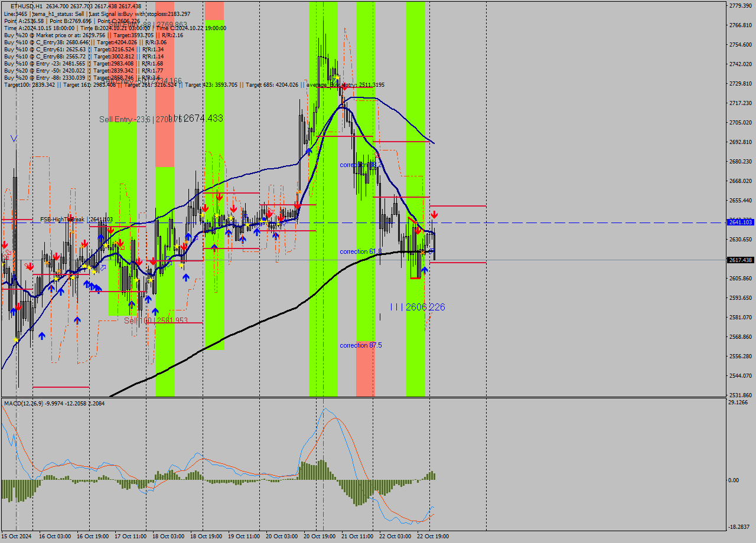Click the 2668.020 price axis label
The height and width of the screenshot is (543, 756).
tap(741, 181)
